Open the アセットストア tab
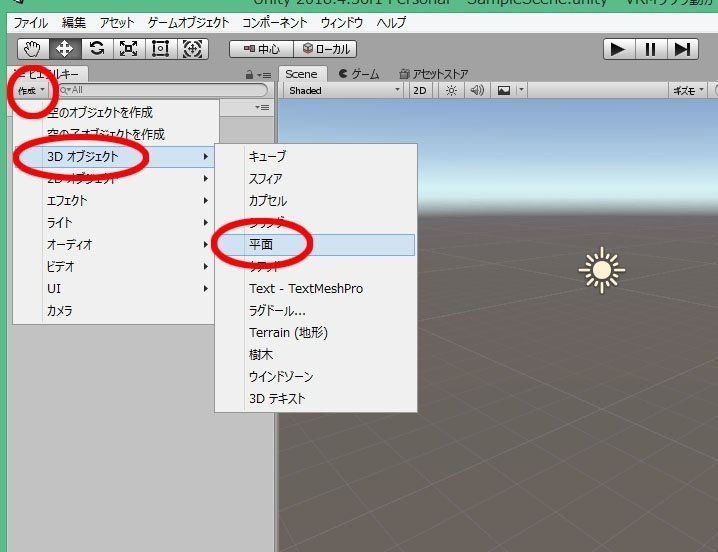 [434, 74]
